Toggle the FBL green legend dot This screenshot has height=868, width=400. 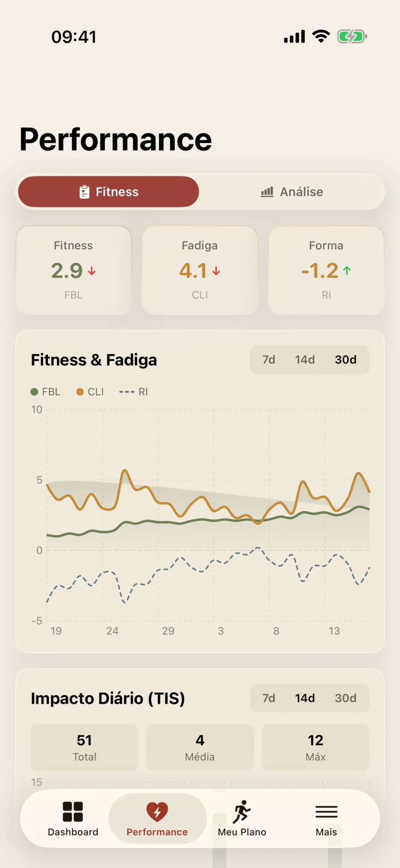click(34, 392)
